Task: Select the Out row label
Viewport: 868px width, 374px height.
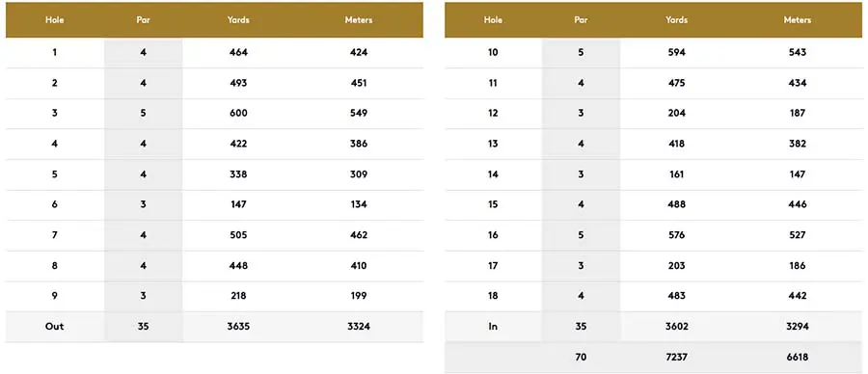Action: point(54,327)
